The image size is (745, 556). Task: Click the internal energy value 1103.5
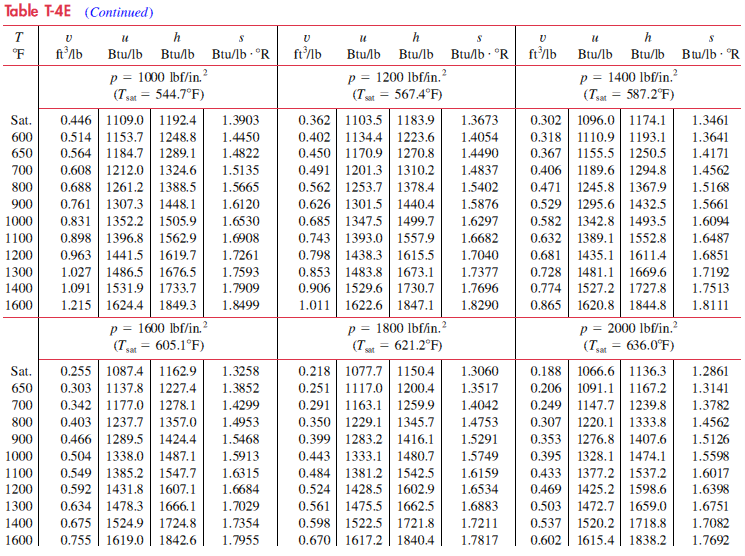click(363, 120)
